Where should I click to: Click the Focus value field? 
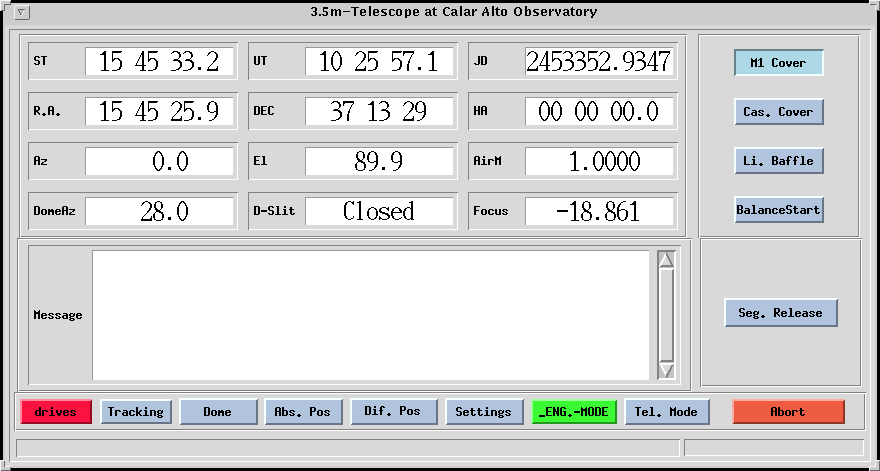[x=599, y=211]
